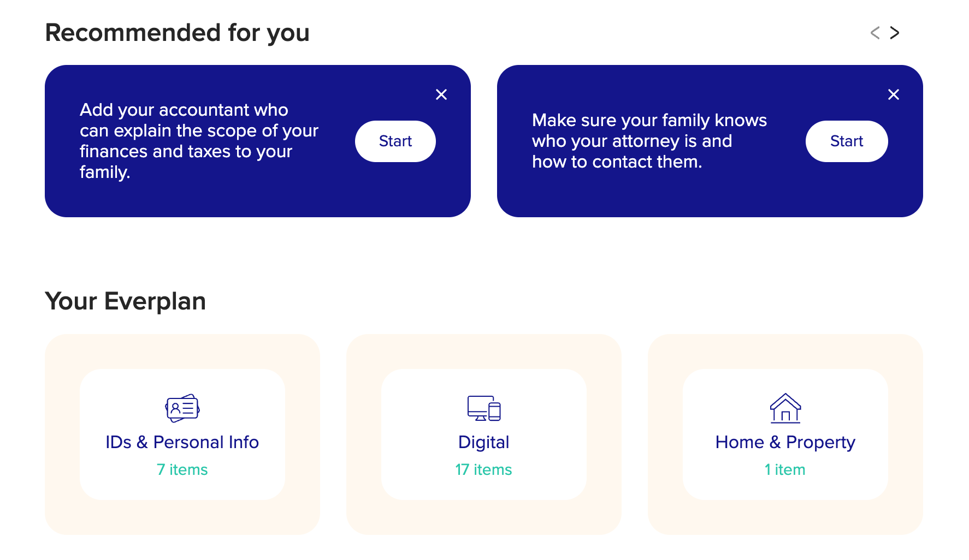Select the monitor and phone icon
This screenshot has height=560, width=969.
click(483, 409)
